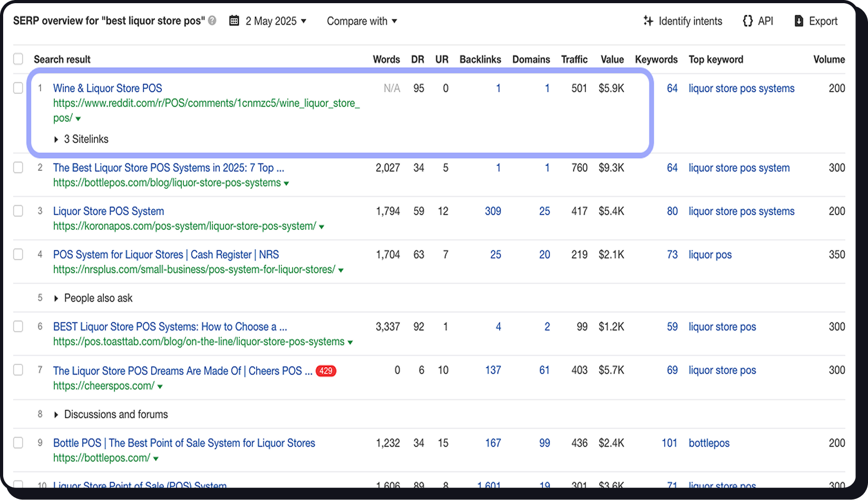Click the Identify intents button label

click(690, 21)
